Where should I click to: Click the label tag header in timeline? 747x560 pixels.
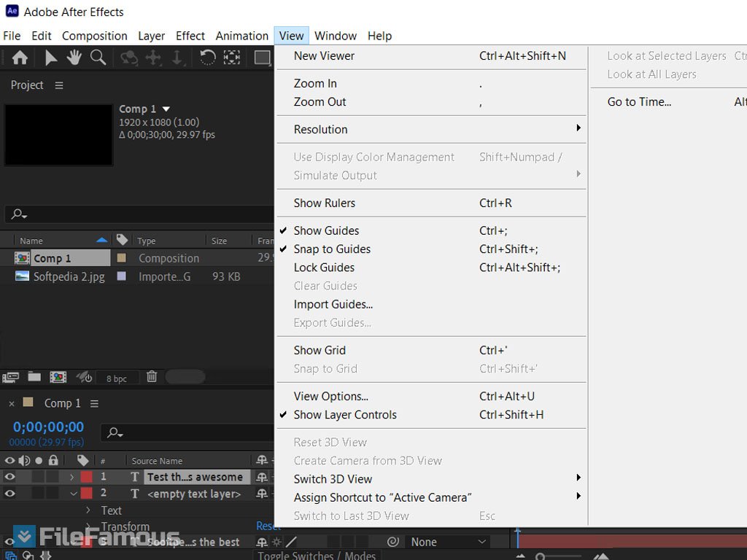tap(82, 460)
